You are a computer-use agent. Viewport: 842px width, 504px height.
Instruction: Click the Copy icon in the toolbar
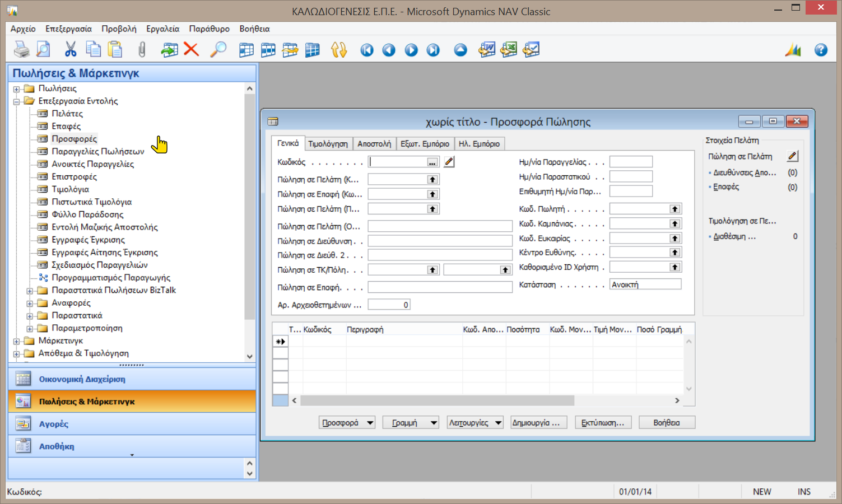click(93, 50)
